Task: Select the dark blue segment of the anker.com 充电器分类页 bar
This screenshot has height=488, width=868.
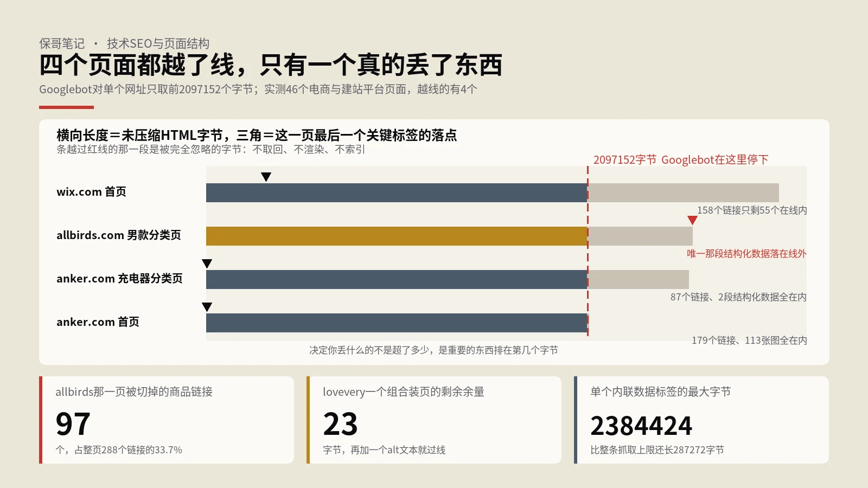Action: coord(397,279)
